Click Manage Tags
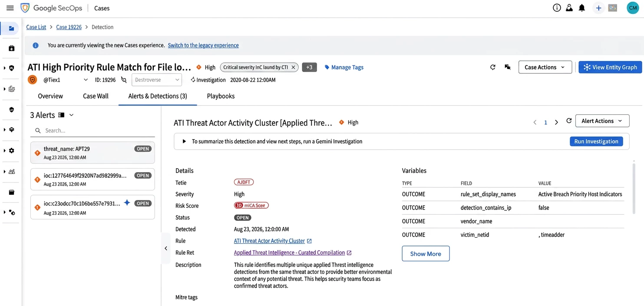644x306 pixels. [344, 67]
